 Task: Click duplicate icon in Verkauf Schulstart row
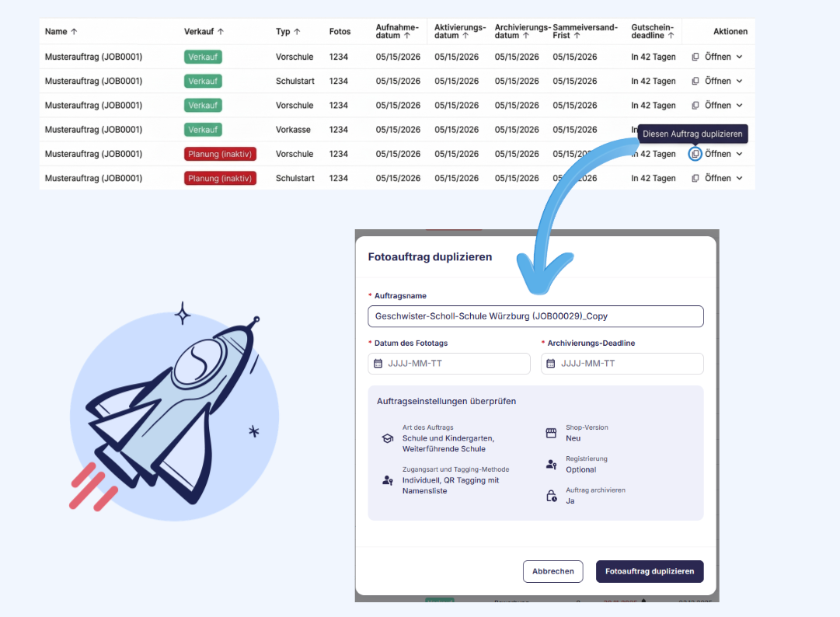tap(695, 81)
